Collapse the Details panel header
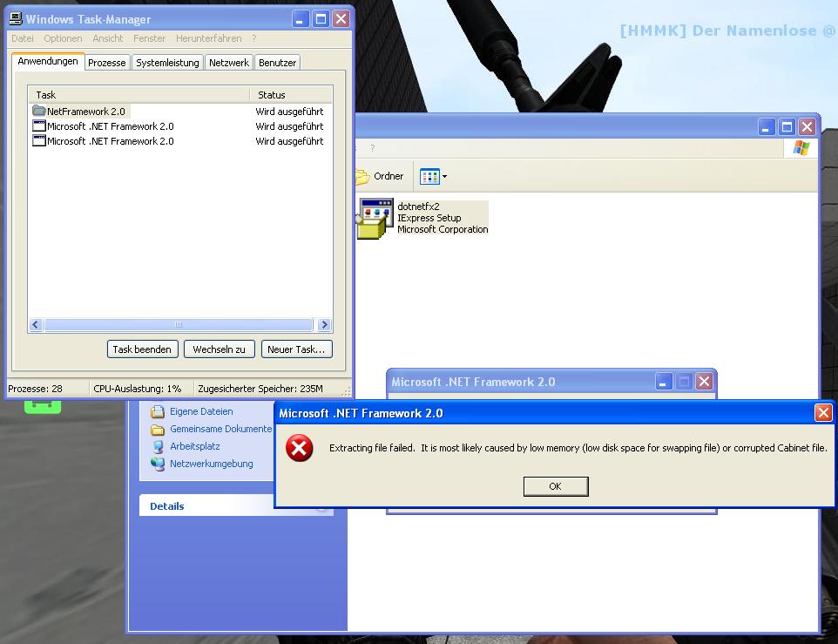 (236, 505)
